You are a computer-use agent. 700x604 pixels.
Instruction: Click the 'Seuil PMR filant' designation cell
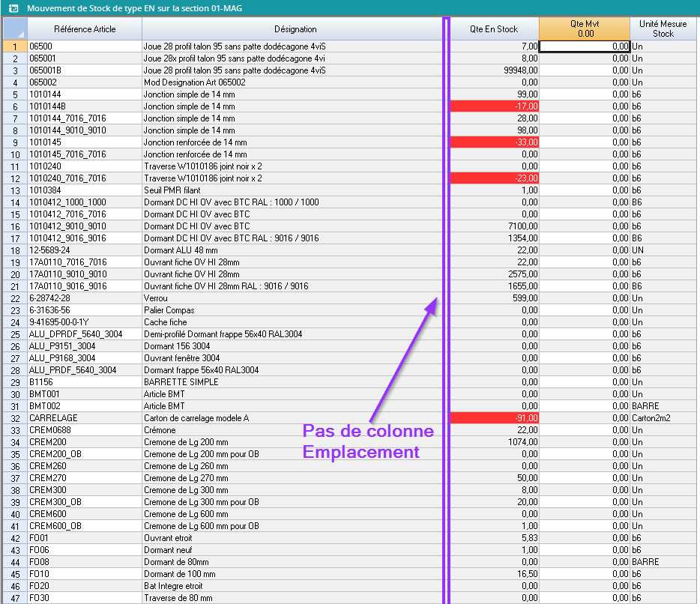pos(295,190)
